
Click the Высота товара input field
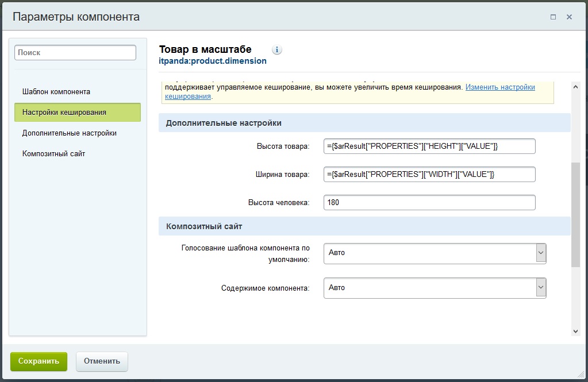(429, 146)
